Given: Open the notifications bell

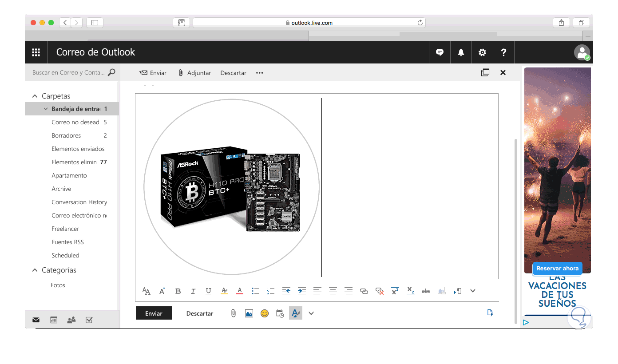Looking at the screenshot, I should click(x=461, y=52).
